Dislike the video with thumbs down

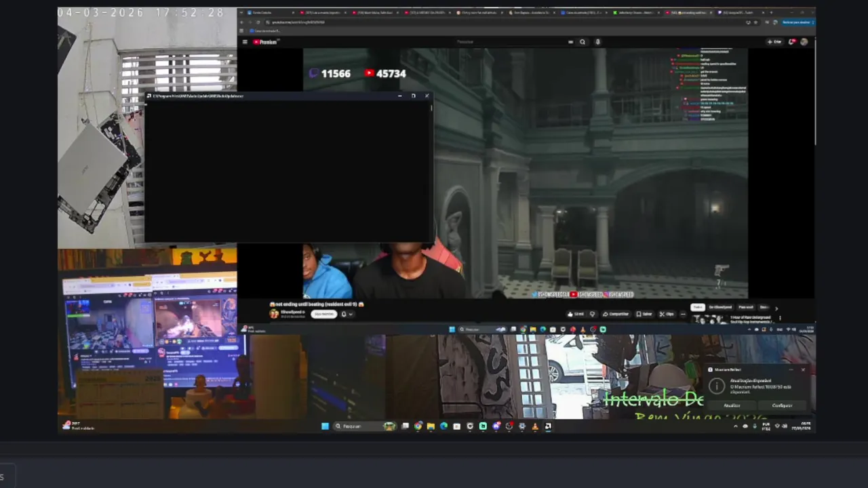click(x=593, y=314)
